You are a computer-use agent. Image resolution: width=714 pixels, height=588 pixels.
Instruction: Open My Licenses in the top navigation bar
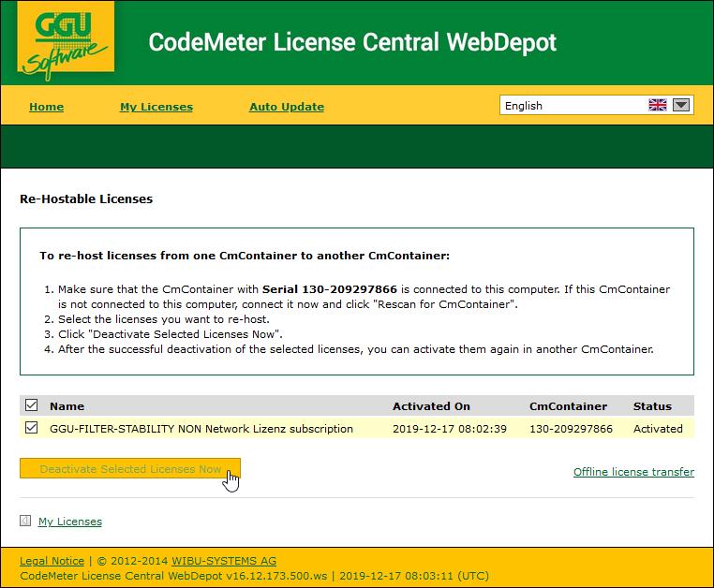[x=156, y=107]
